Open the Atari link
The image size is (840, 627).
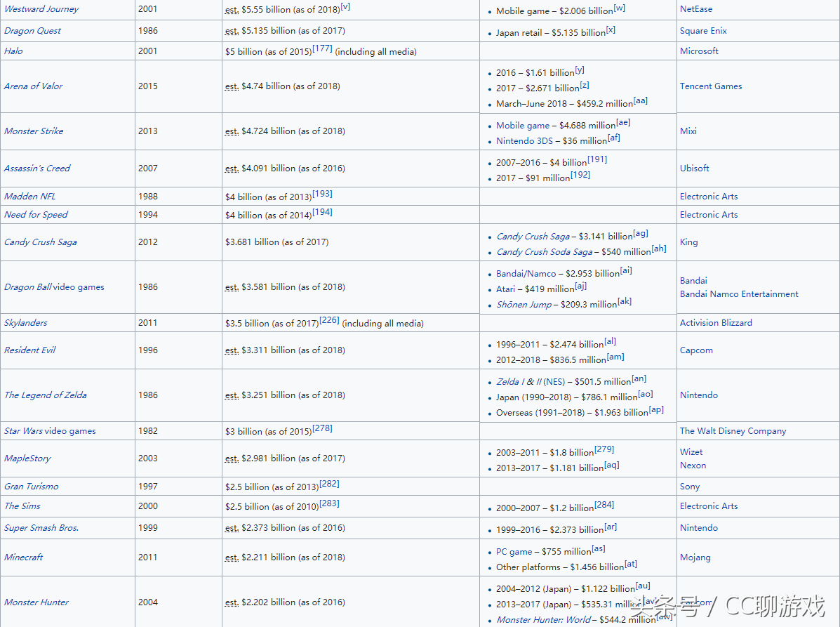[505, 289]
